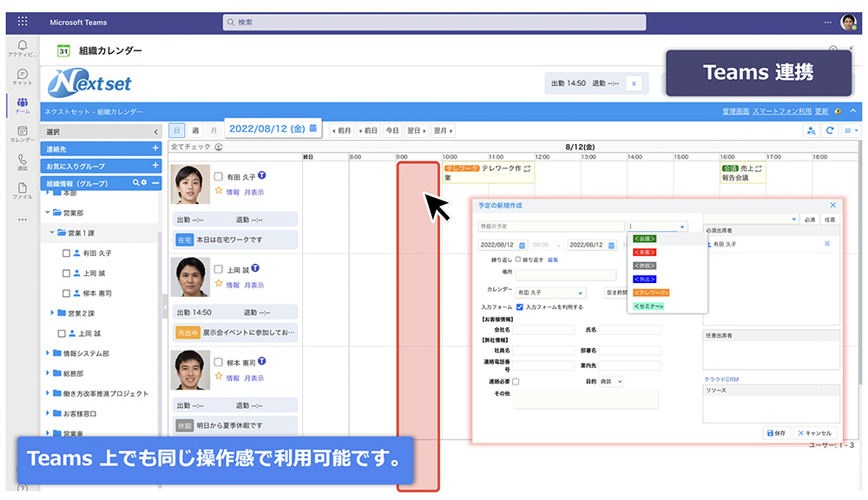Collapse the 営業部 tree folder

tap(48, 212)
